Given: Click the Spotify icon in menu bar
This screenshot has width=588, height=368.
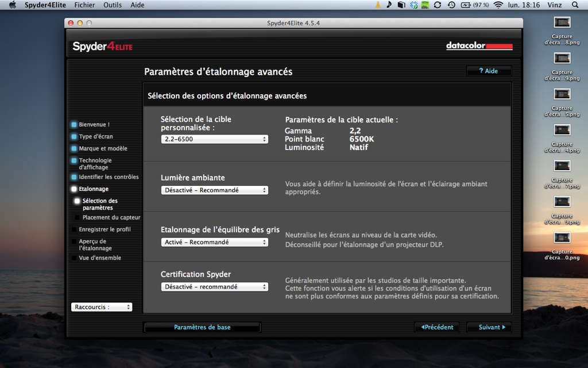Looking at the screenshot, I should click(425, 5).
